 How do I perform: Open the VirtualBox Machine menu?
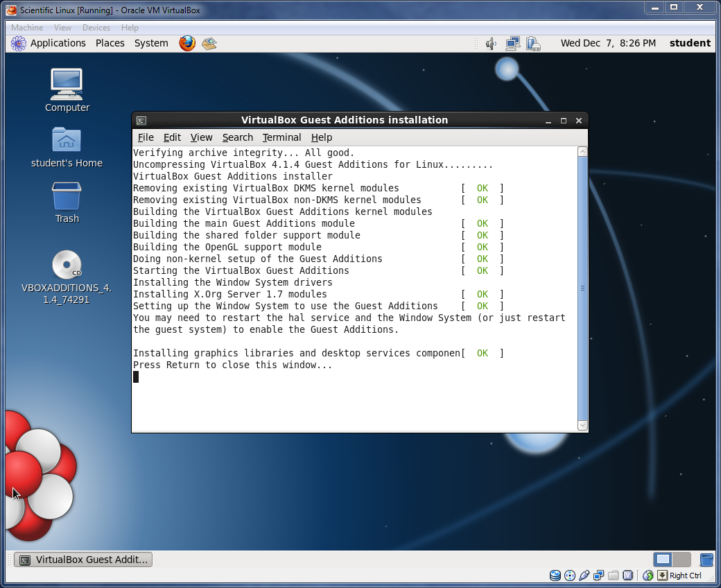pyautogui.click(x=27, y=28)
